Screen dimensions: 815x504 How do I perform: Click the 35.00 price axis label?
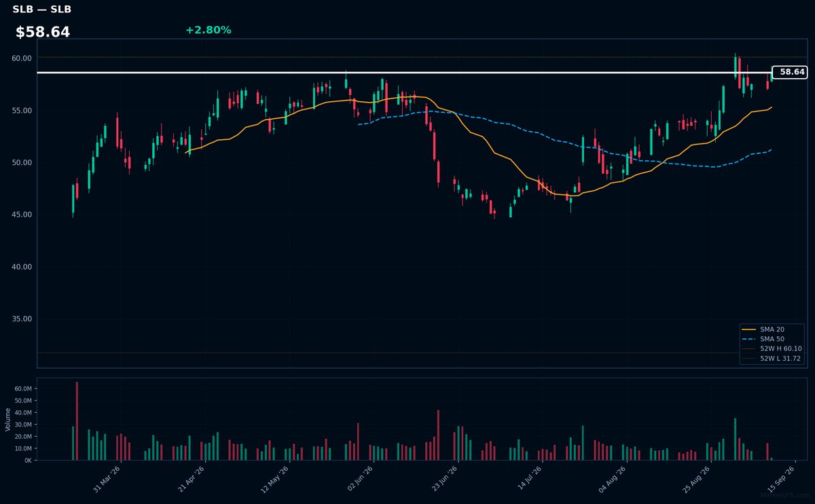click(22, 319)
